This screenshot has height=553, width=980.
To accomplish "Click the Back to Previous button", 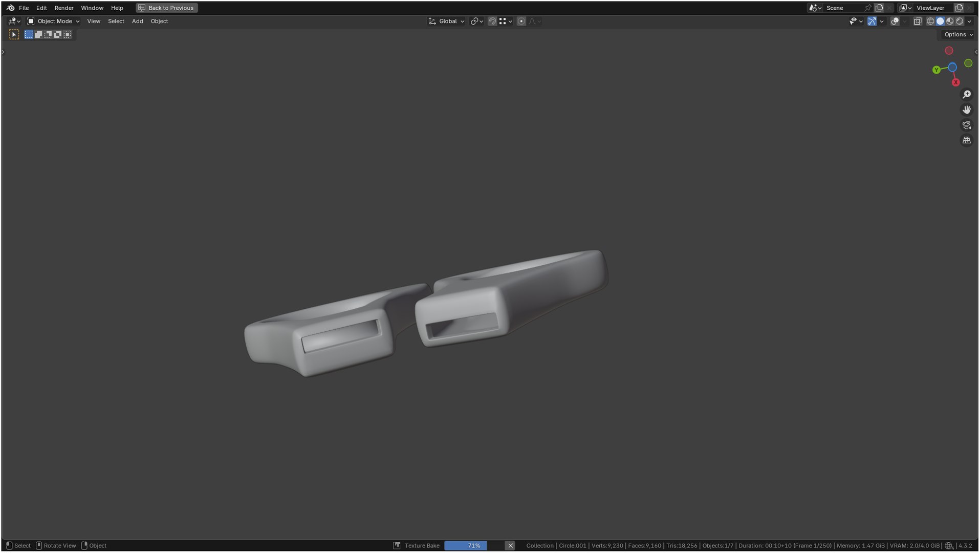I will (x=167, y=8).
